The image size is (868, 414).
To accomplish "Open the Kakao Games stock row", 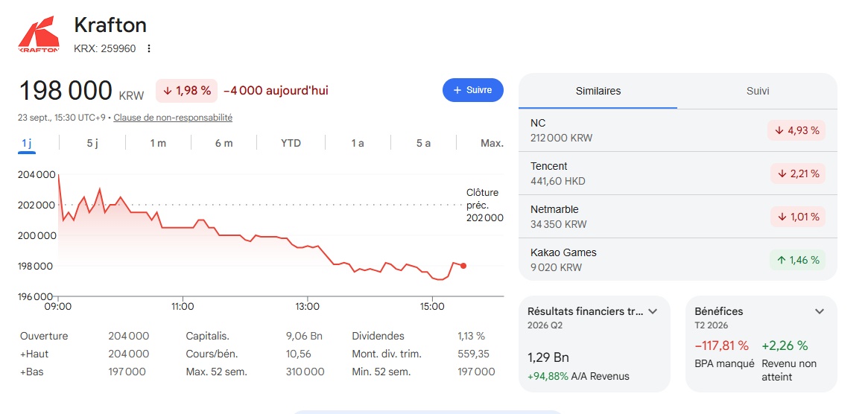I will point(677,260).
